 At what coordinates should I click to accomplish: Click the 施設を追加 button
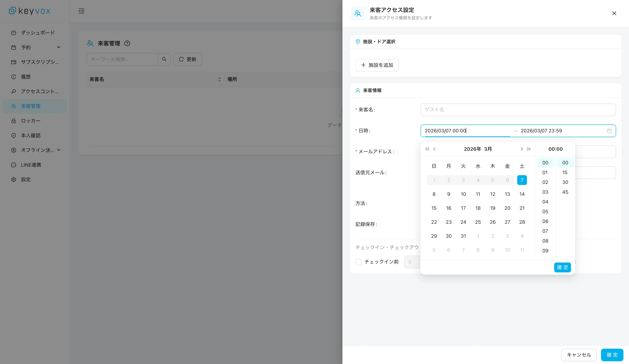point(377,65)
